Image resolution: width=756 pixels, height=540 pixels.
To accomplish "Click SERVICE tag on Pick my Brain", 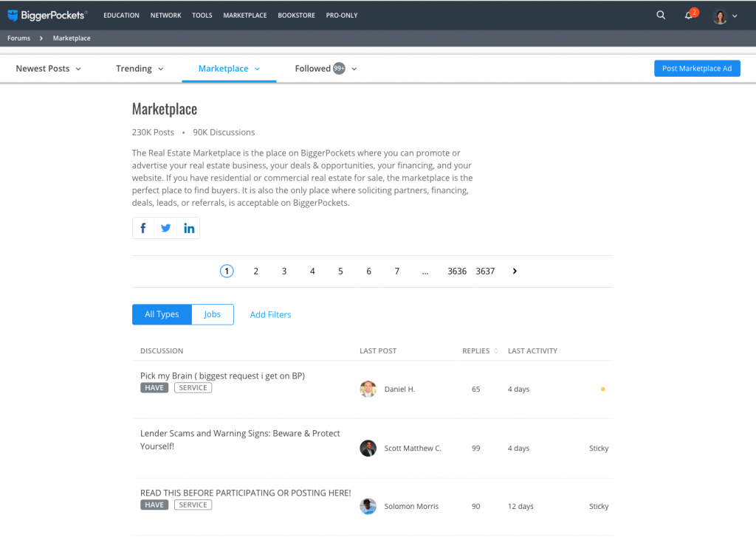I will click(193, 388).
